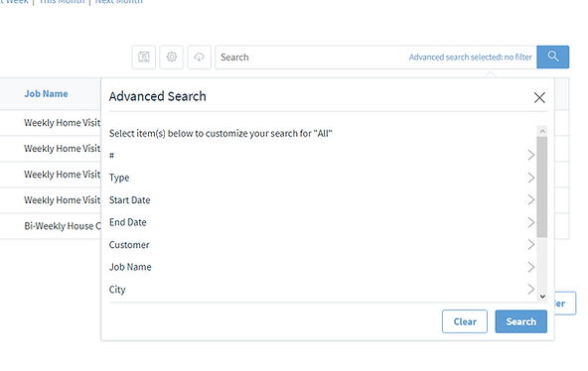Click the 'Next Month' link at top

[x=118, y=2]
